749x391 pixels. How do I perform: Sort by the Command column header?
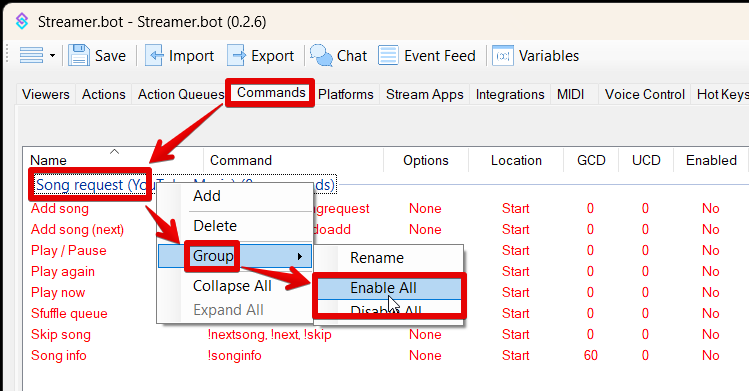point(241,160)
